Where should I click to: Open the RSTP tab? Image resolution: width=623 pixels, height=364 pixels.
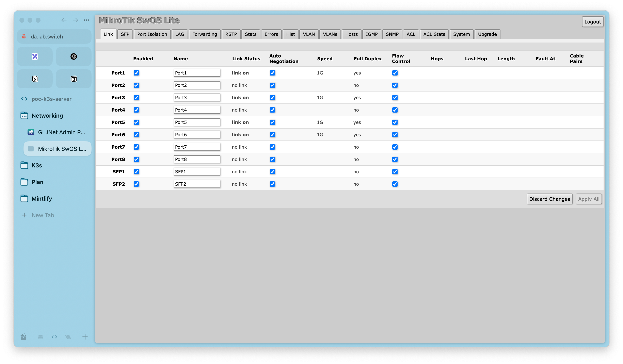pos(231,34)
